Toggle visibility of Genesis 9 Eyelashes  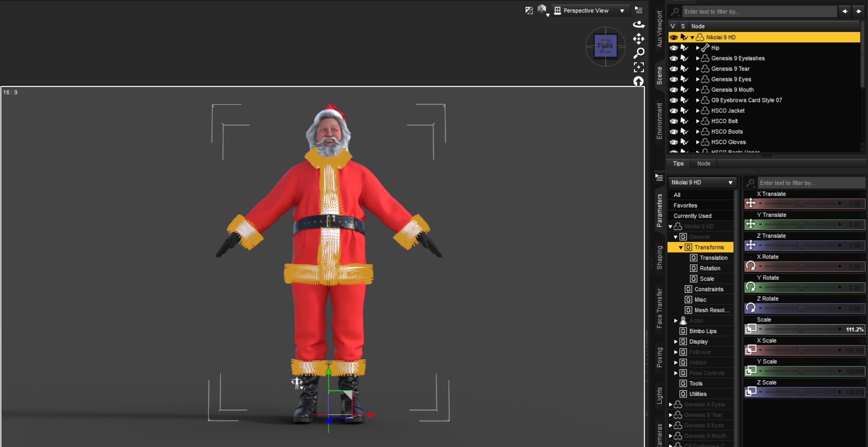674,58
